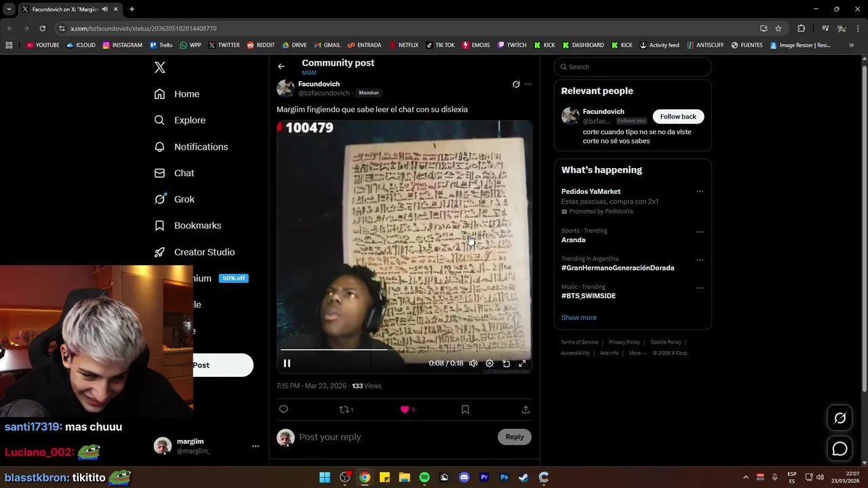Open the Aranda trend

click(573, 240)
